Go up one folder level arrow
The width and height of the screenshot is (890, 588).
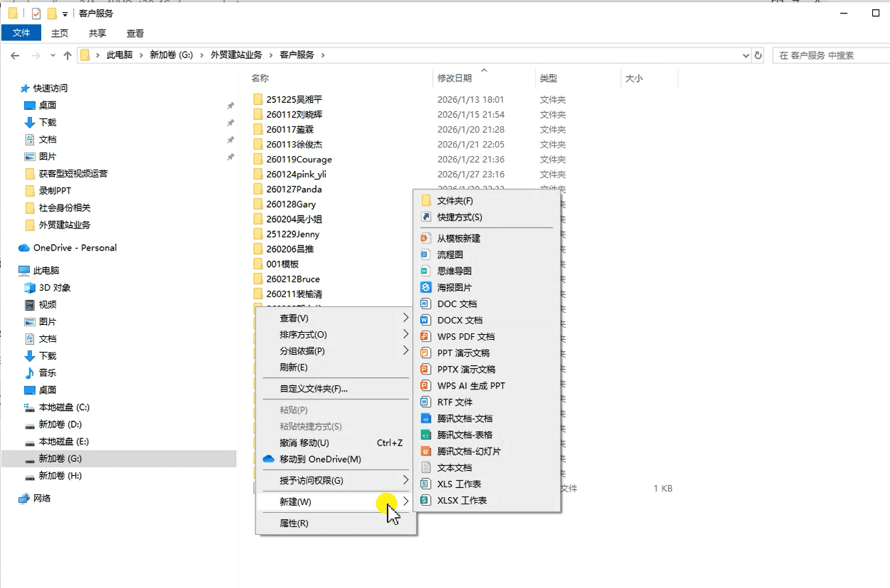coord(67,55)
